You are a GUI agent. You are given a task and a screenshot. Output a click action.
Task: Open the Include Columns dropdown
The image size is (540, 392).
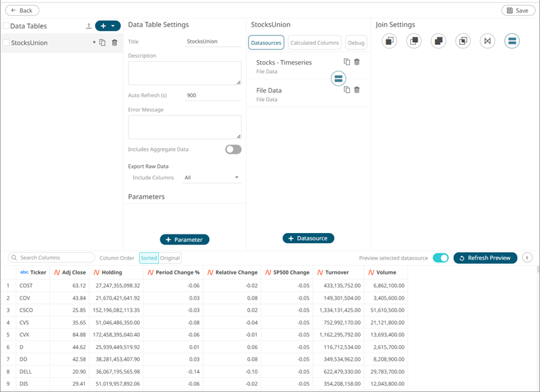211,178
